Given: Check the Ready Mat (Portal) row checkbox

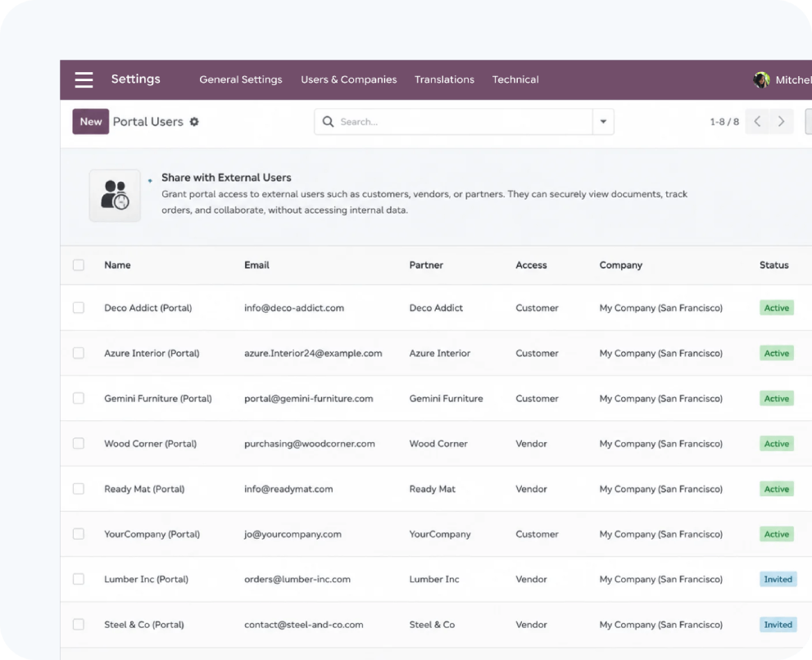Looking at the screenshot, I should point(79,489).
